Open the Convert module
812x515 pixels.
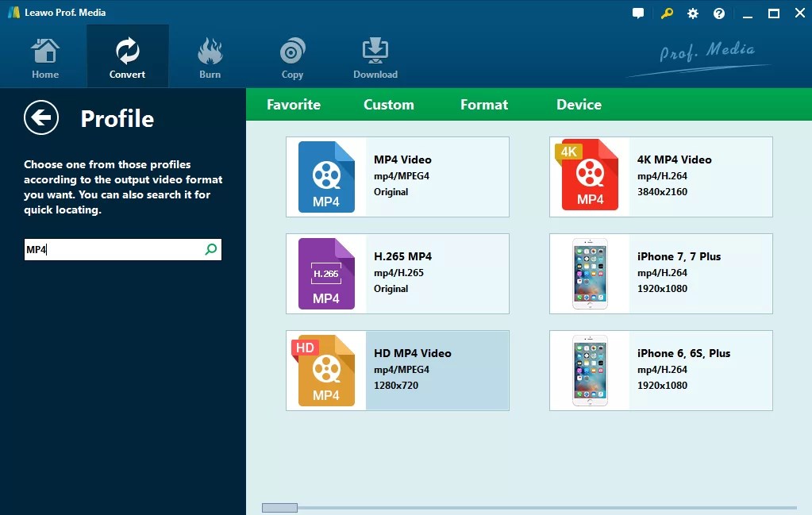click(x=127, y=56)
